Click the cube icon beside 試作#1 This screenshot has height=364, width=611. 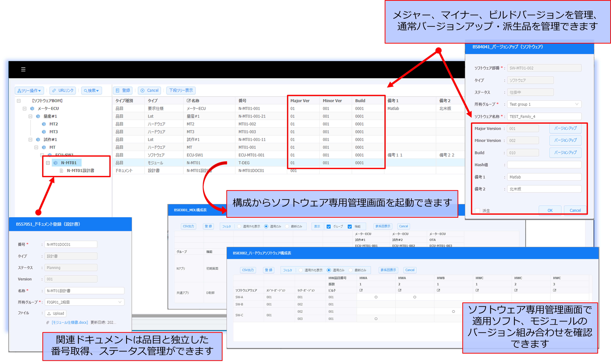(x=38, y=140)
